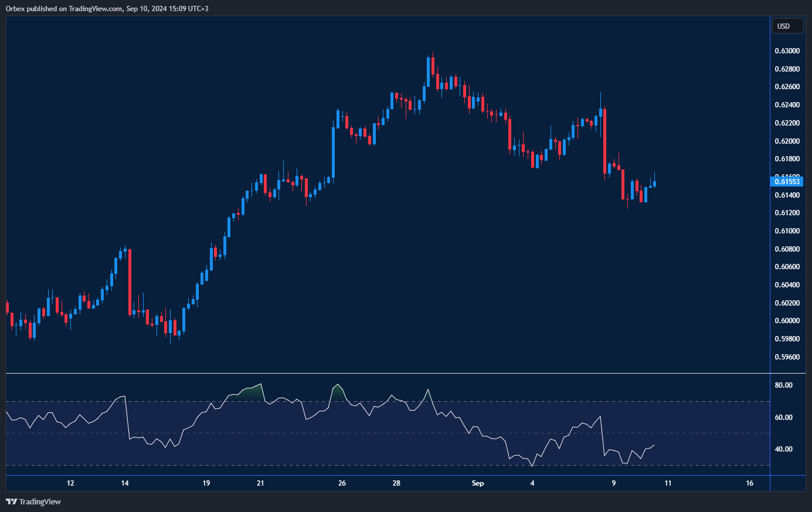
Task: Click the long blue candle above date 26
Action: [x=333, y=152]
